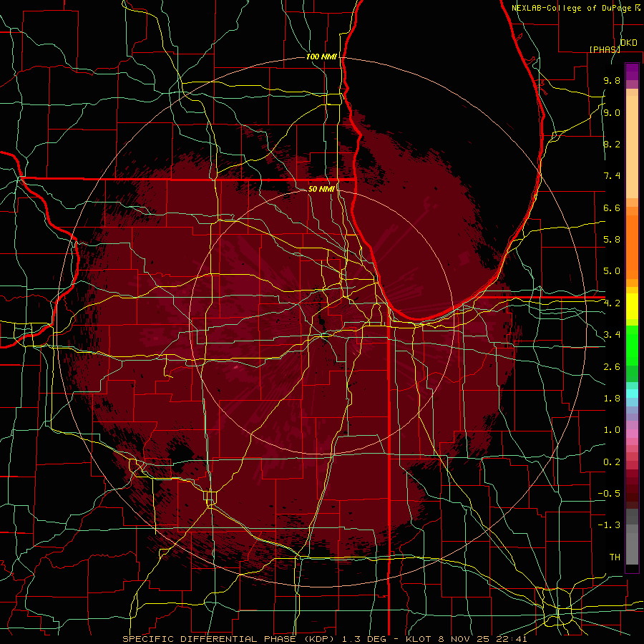Click the 2.6 value on the scale
644x644 pixels.
612,367
